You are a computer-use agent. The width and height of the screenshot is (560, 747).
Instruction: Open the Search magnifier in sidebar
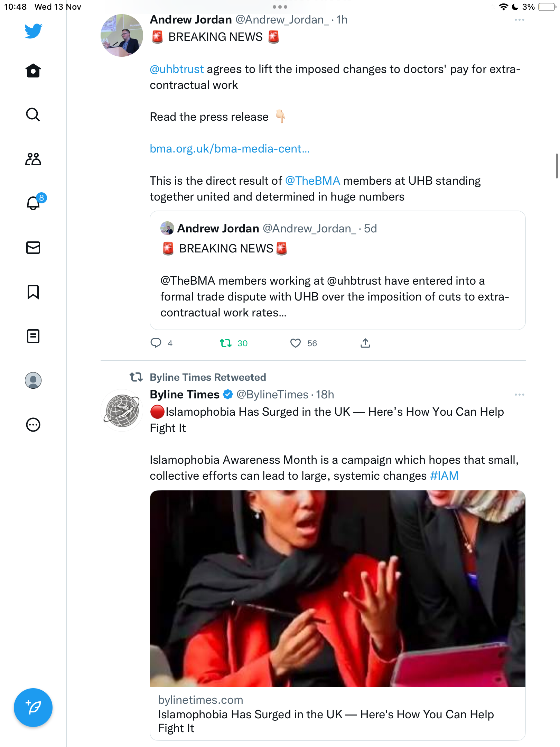(33, 114)
